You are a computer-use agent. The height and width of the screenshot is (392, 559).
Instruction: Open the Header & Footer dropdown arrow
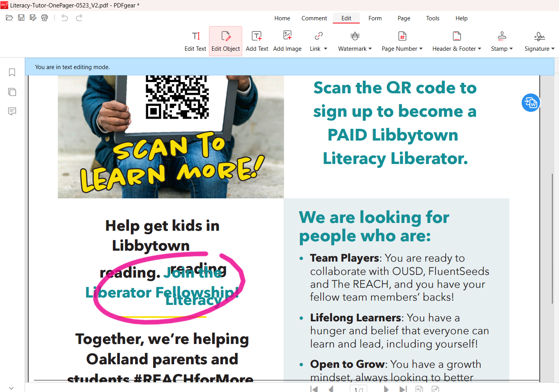click(479, 49)
